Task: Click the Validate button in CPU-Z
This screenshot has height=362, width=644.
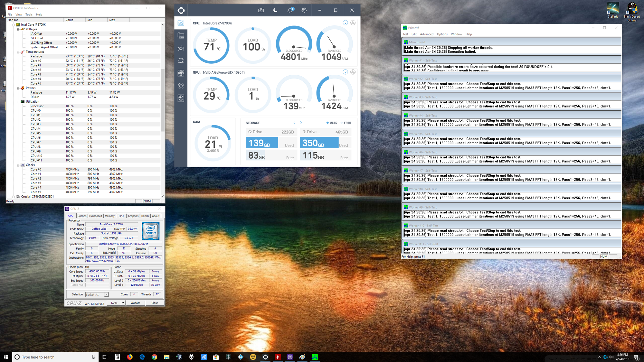Action: pos(135,303)
